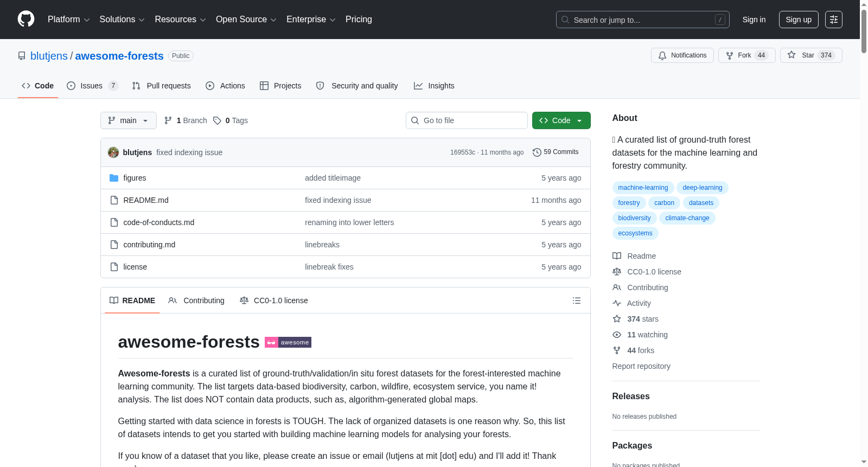868x467 pixels.
Task: Open the Actions tab
Action: pyautogui.click(x=226, y=86)
